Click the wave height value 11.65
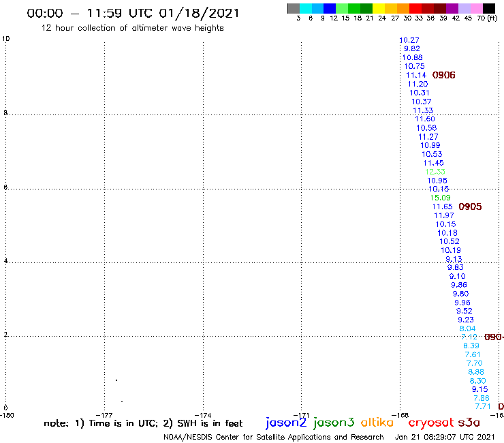 442,207
